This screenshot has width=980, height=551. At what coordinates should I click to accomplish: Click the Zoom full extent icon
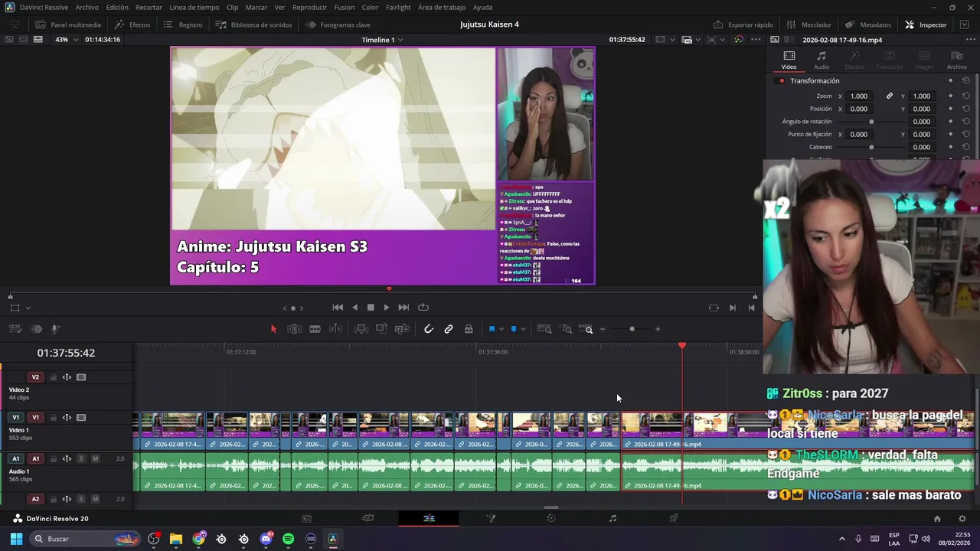click(x=544, y=329)
